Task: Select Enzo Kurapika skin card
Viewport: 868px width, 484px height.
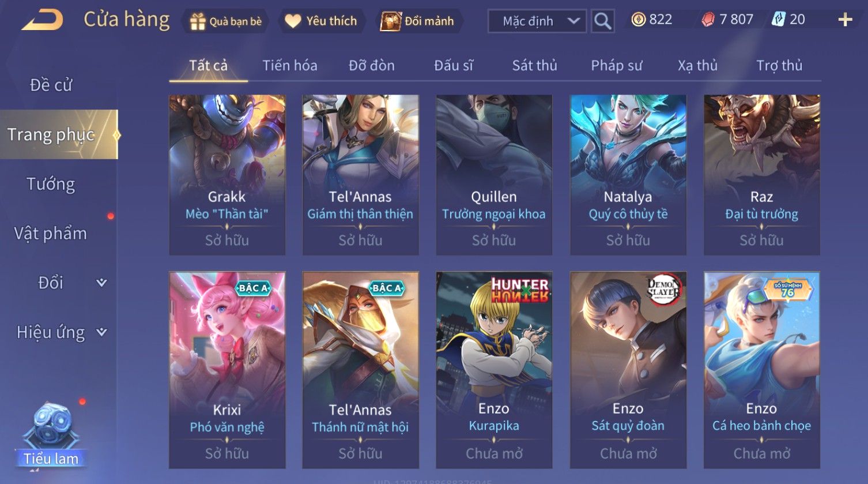Action: (x=494, y=370)
